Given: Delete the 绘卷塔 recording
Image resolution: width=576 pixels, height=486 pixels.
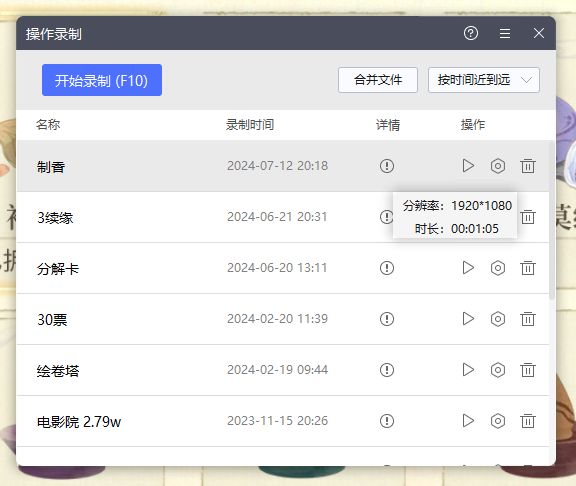Looking at the screenshot, I should coord(528,370).
